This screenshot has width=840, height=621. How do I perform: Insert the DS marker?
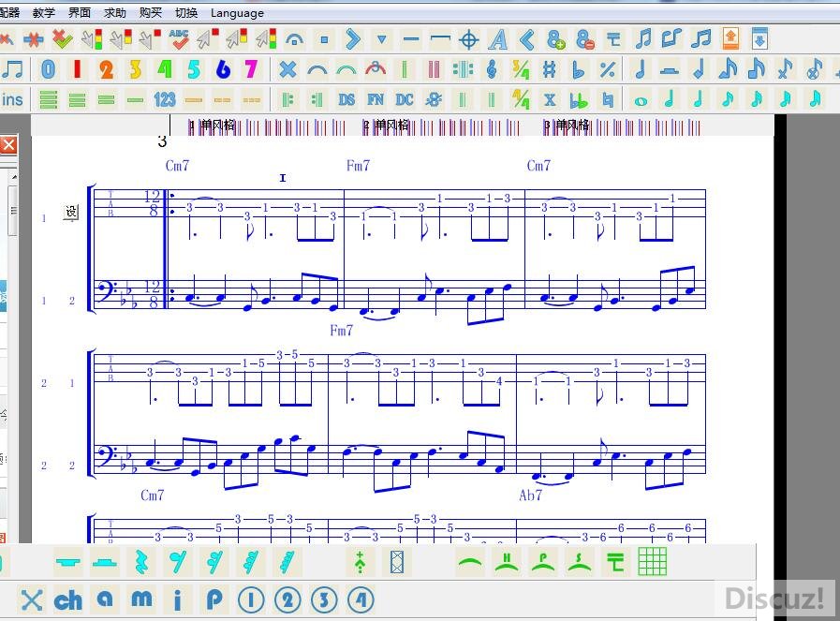(x=346, y=99)
